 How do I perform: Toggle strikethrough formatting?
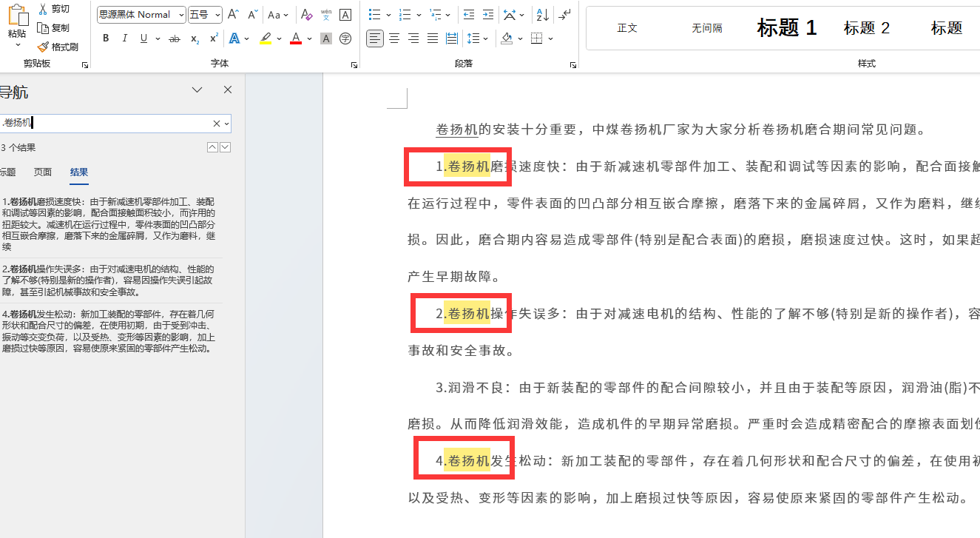click(175, 38)
